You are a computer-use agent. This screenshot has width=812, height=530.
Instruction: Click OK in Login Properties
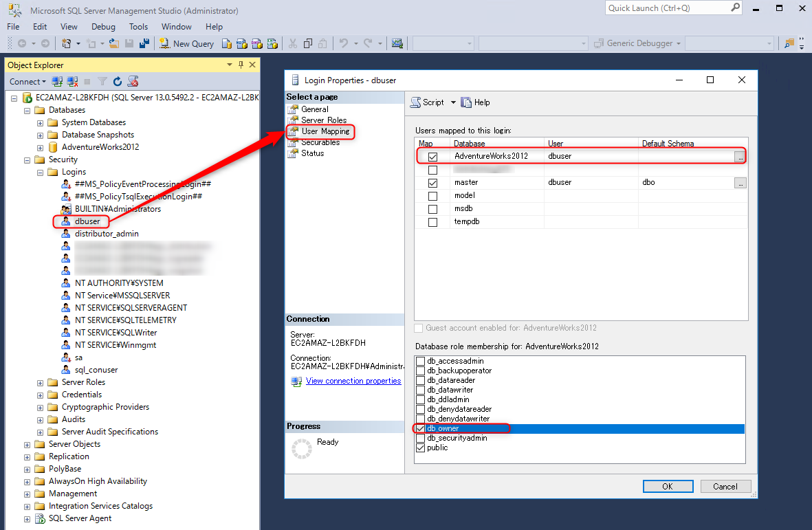668,487
